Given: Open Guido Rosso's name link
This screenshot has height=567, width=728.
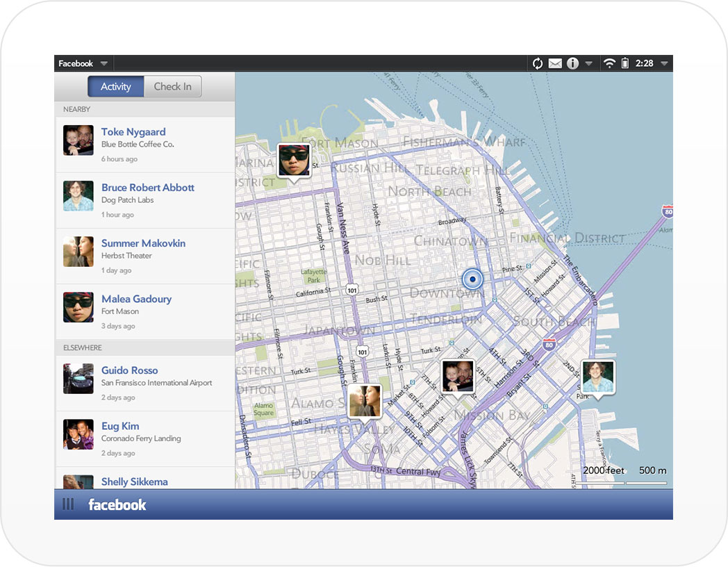Looking at the screenshot, I should [x=129, y=370].
